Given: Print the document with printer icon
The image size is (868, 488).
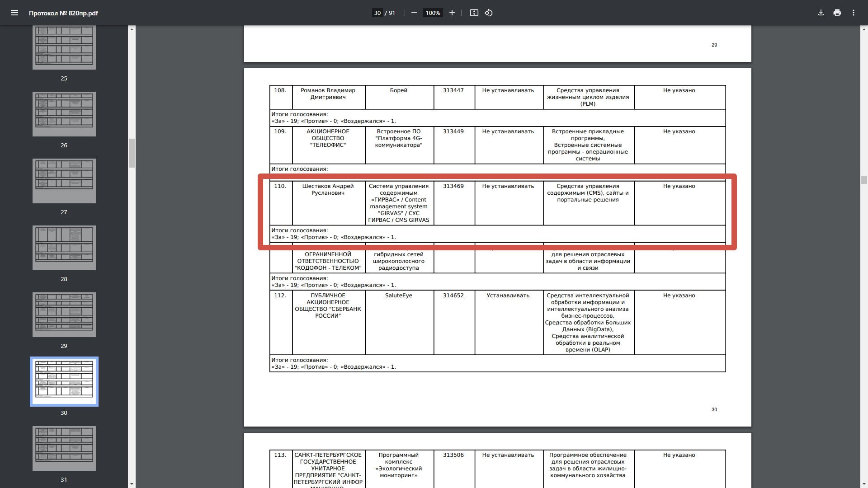Looking at the screenshot, I should coord(837,13).
